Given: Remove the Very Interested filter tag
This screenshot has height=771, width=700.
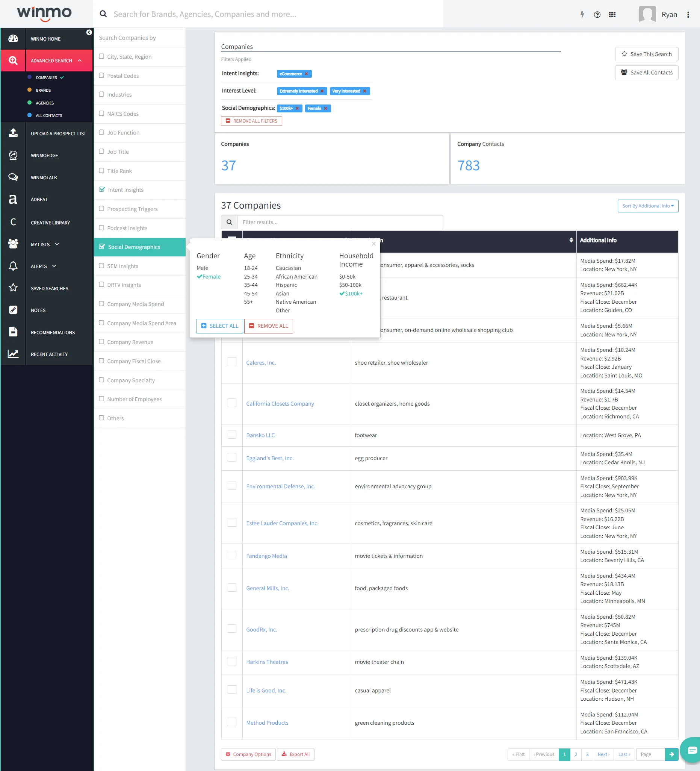Looking at the screenshot, I should (x=365, y=91).
